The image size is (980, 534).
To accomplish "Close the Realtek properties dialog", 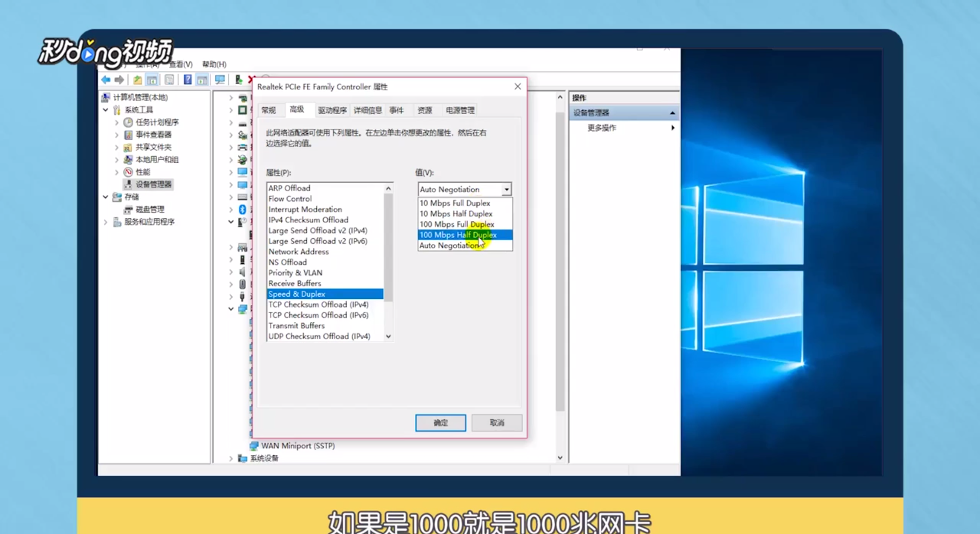I will pyautogui.click(x=518, y=87).
